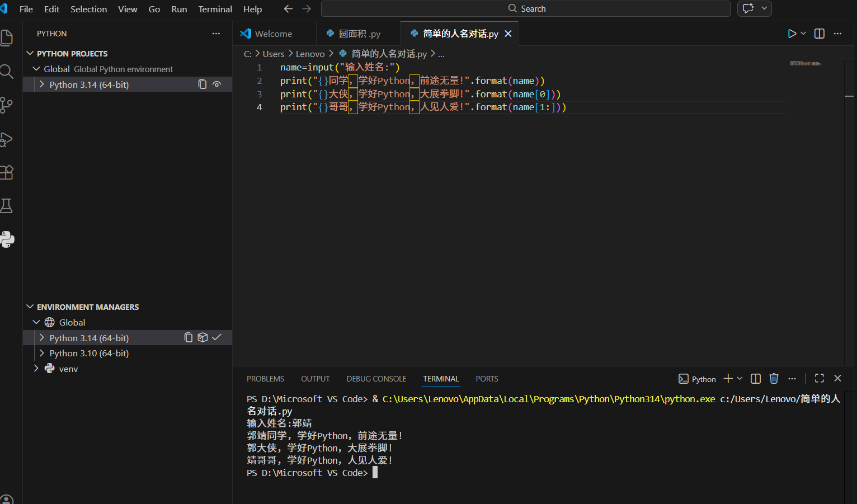
Task: Click the top Search command box
Action: [x=526, y=8]
